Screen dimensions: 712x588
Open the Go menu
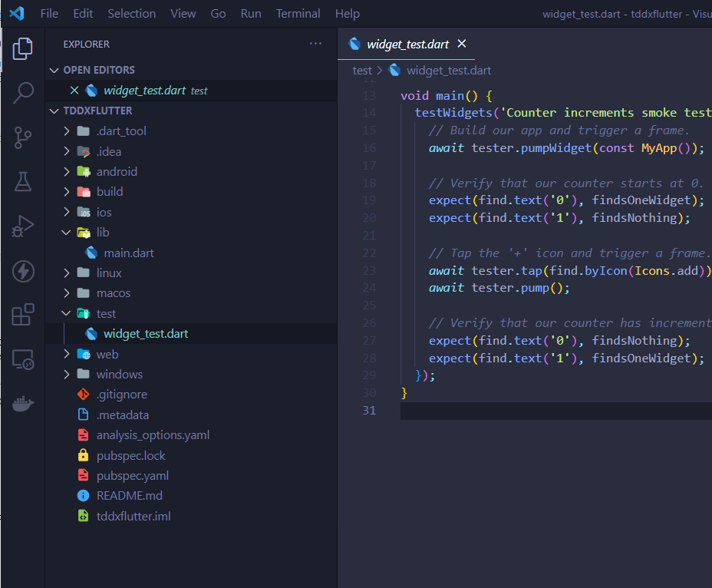point(218,14)
